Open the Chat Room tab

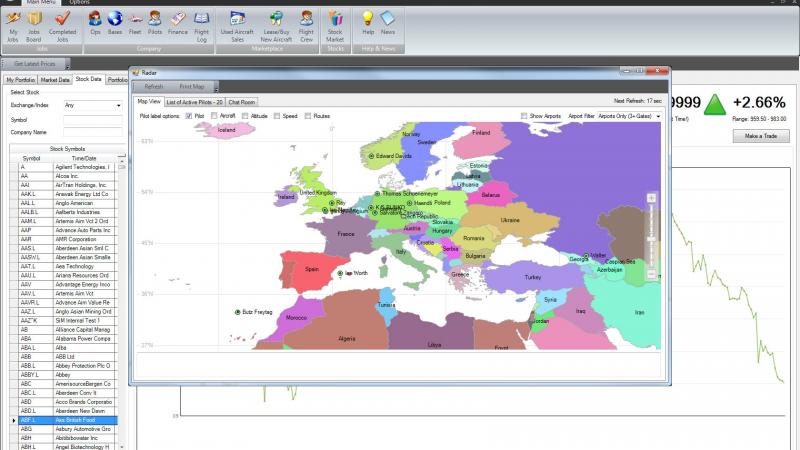242,101
